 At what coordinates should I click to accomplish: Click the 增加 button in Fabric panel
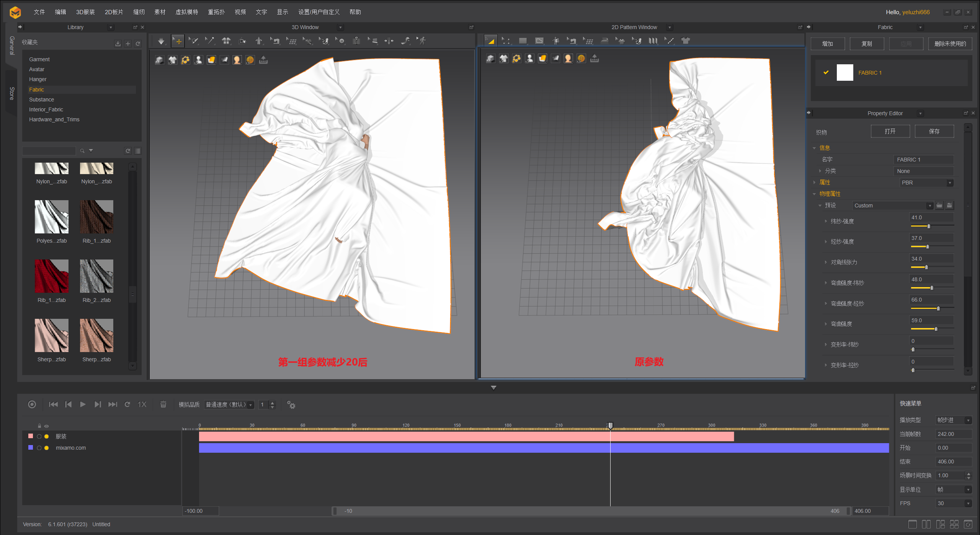coord(828,44)
